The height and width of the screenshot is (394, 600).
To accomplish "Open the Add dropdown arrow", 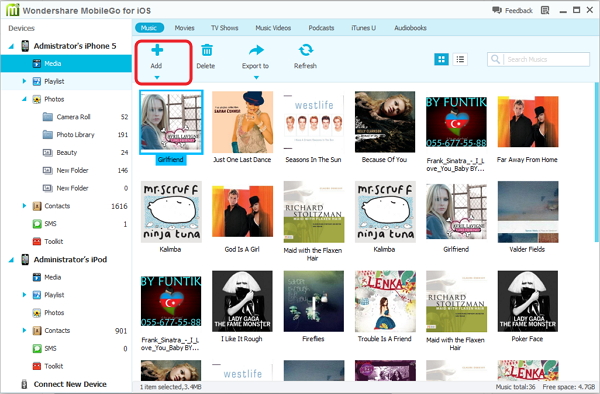I will [157, 78].
